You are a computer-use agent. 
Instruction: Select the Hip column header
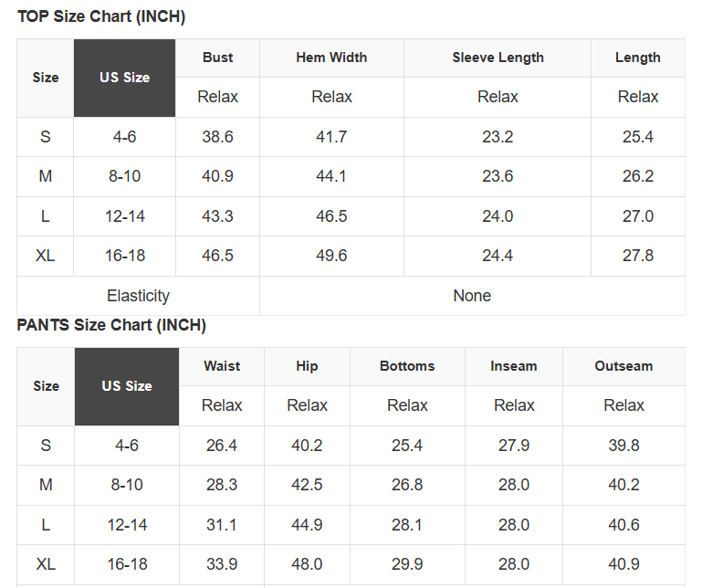(307, 366)
